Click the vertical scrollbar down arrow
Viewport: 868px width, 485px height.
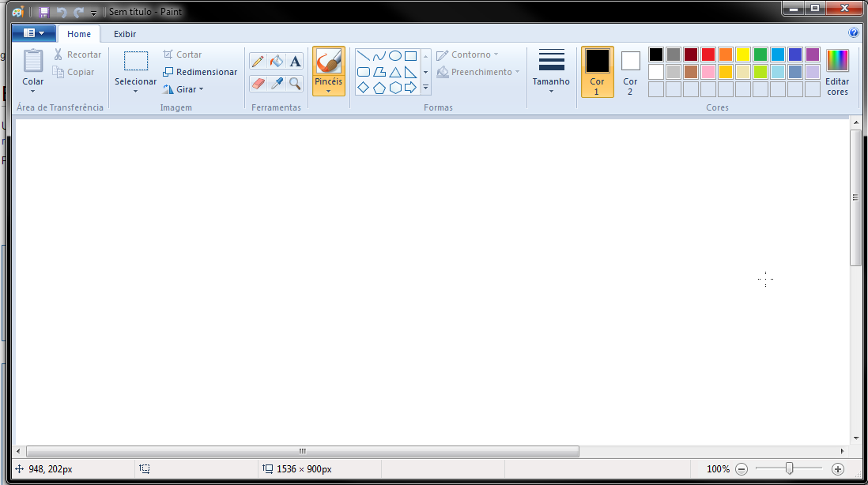click(x=856, y=438)
